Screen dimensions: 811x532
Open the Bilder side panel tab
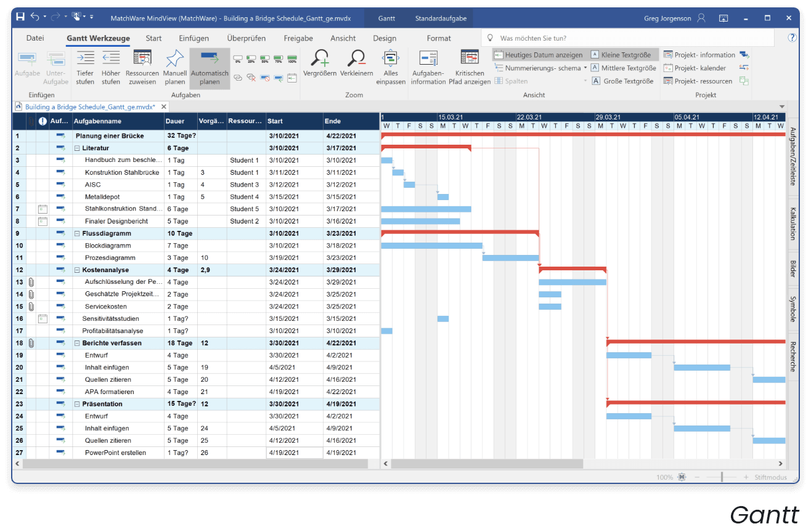[792, 268]
